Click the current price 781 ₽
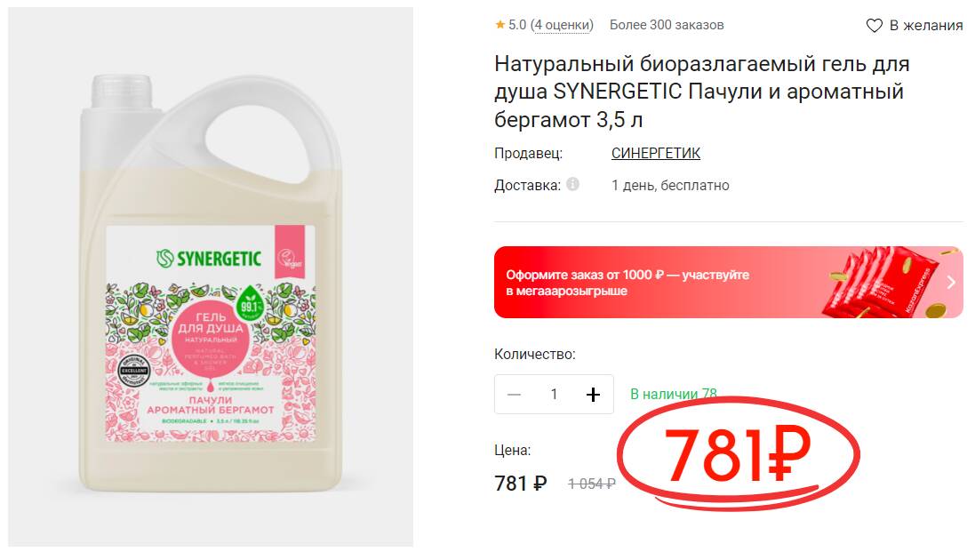Viewport: 975px width, 560px height. pyautogui.click(x=521, y=484)
